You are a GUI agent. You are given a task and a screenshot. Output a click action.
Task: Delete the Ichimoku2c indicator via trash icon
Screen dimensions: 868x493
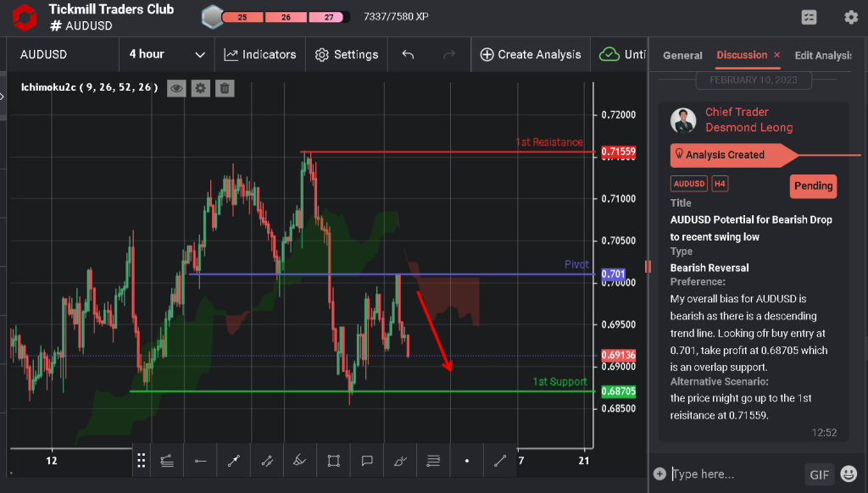[224, 88]
